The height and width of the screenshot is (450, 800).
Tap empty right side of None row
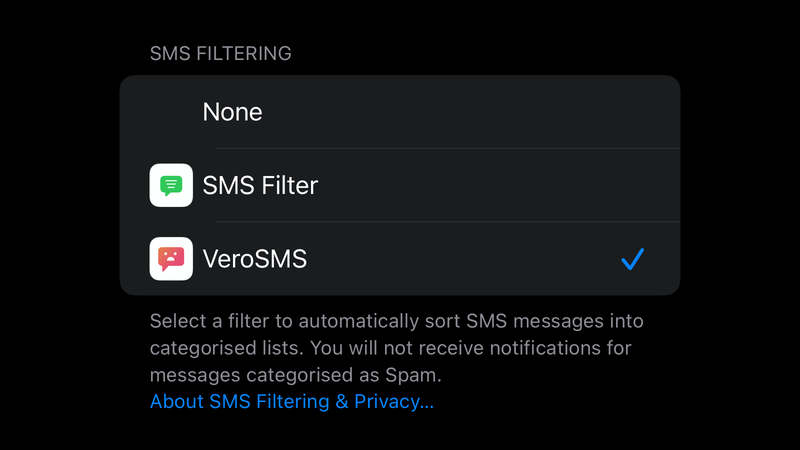point(550,112)
